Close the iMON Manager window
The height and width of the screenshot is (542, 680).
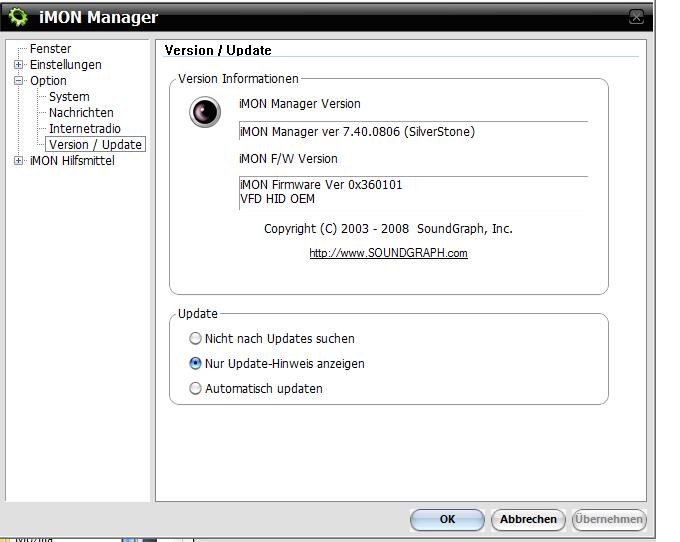(636, 17)
